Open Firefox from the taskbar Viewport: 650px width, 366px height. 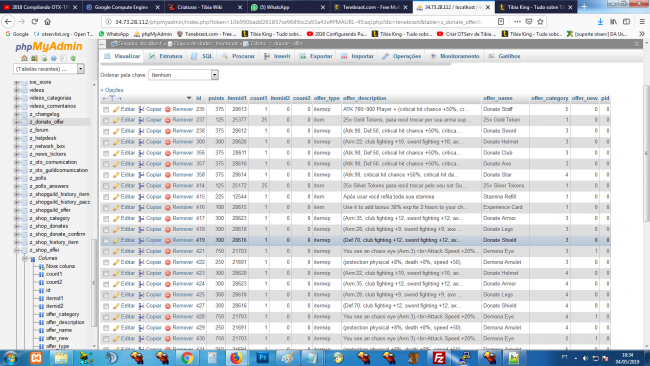click(236, 358)
